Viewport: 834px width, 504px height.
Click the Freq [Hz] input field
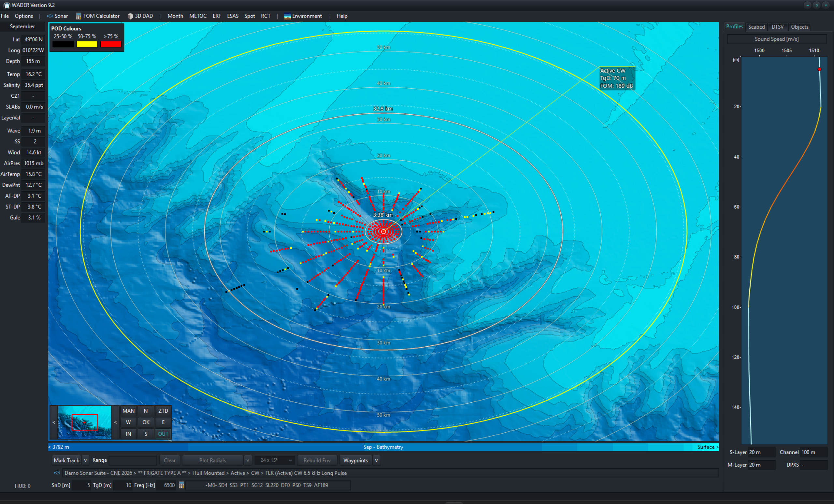166,485
